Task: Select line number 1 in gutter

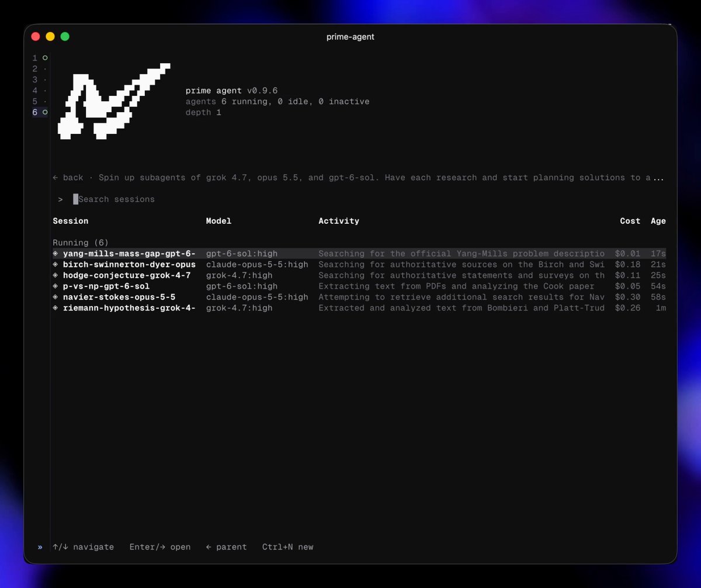Action: 35,58
